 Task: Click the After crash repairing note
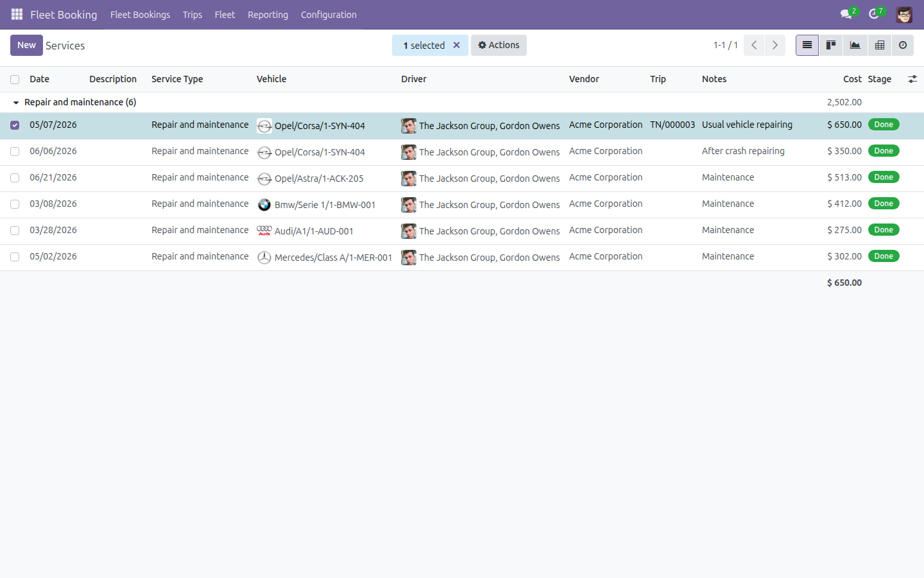coord(743,151)
